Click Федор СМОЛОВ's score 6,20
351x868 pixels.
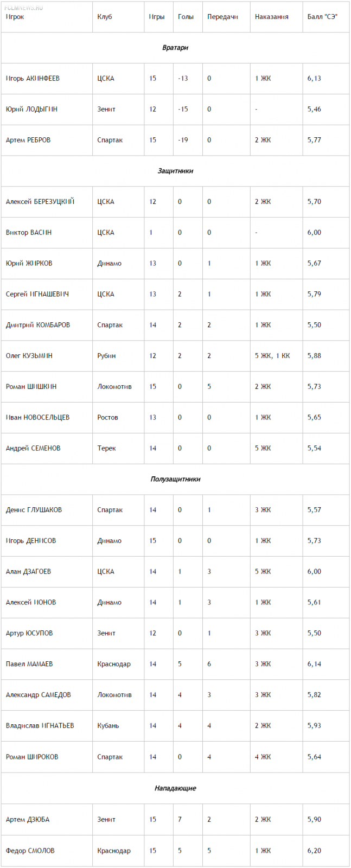(314, 851)
